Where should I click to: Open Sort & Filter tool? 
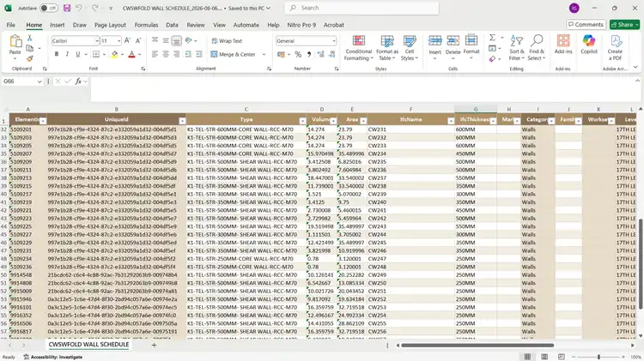click(x=516, y=48)
